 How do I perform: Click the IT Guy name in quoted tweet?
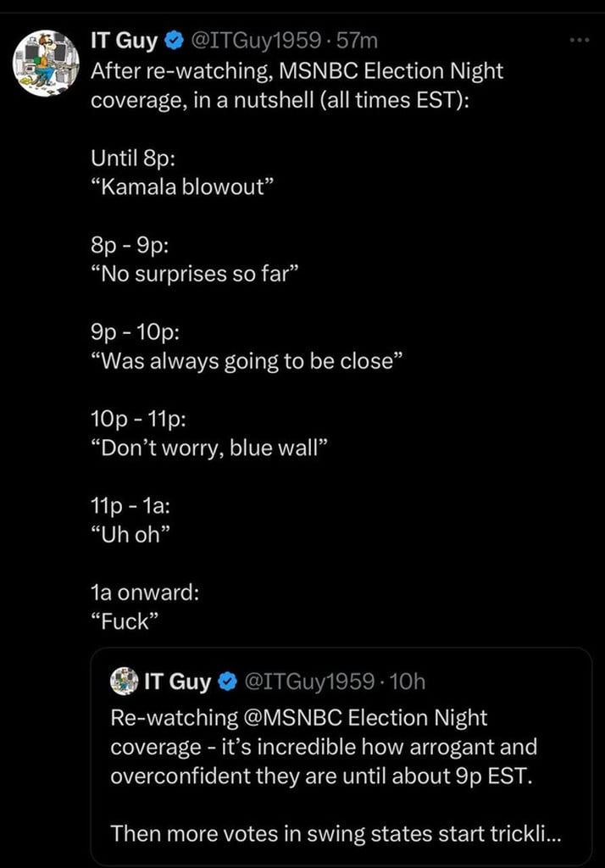(x=178, y=681)
